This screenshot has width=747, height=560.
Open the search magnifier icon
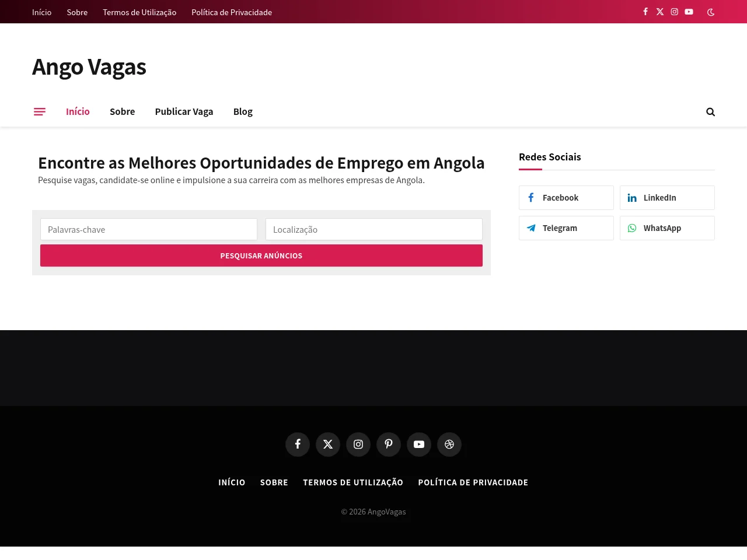point(710,111)
